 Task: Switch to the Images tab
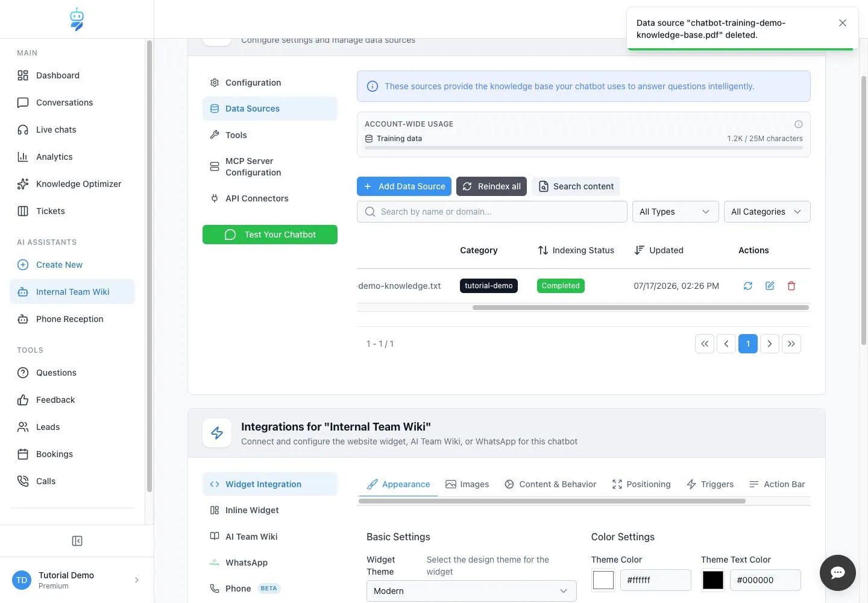(x=467, y=484)
